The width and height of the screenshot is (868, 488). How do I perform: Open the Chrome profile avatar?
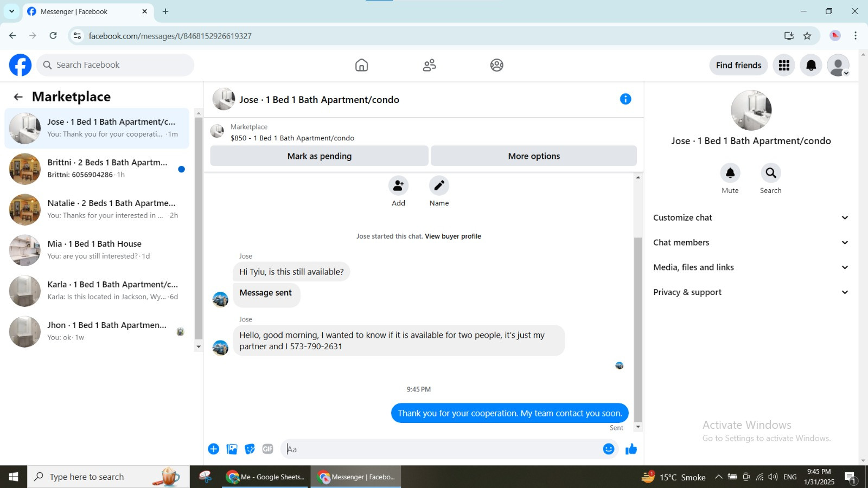(835, 36)
